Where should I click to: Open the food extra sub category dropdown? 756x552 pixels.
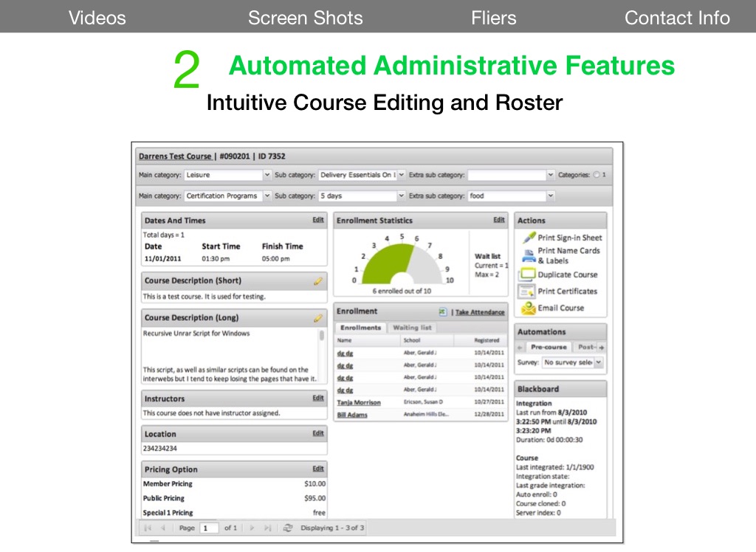550,196
